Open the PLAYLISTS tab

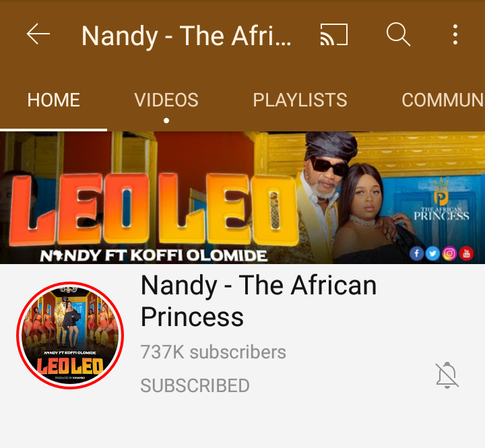click(300, 100)
